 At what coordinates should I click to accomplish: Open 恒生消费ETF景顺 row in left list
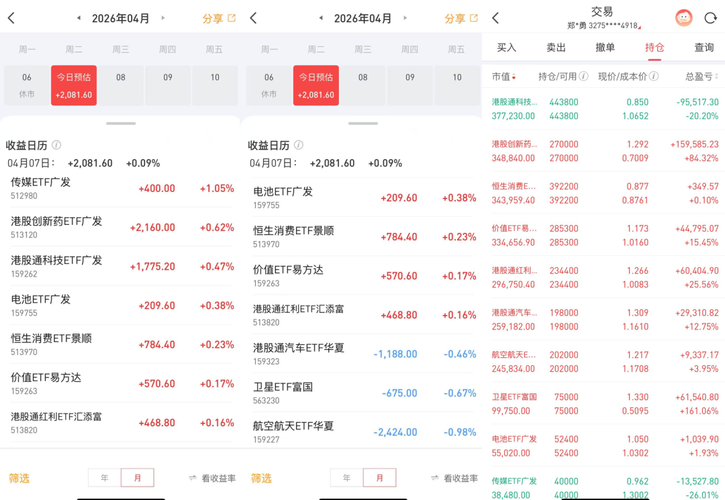121,345
